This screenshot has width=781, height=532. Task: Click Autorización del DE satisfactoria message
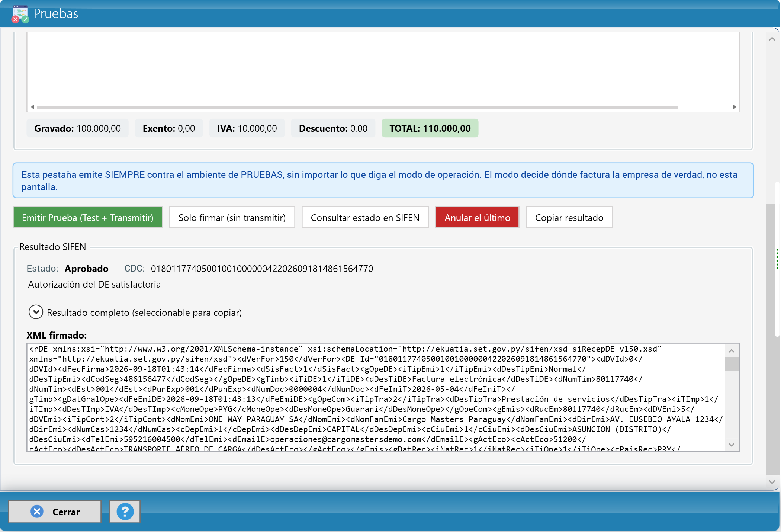coord(94,284)
